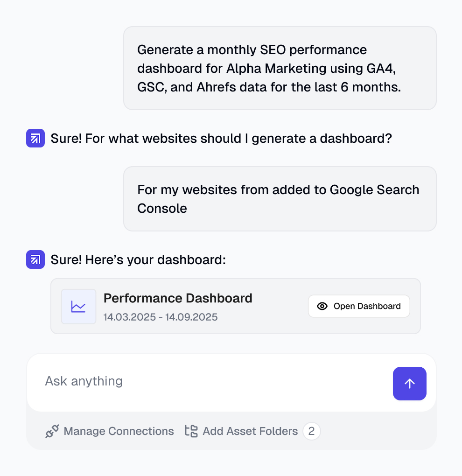Click assistant logo next to website question
The width and height of the screenshot is (462, 476).
pyautogui.click(x=35, y=138)
